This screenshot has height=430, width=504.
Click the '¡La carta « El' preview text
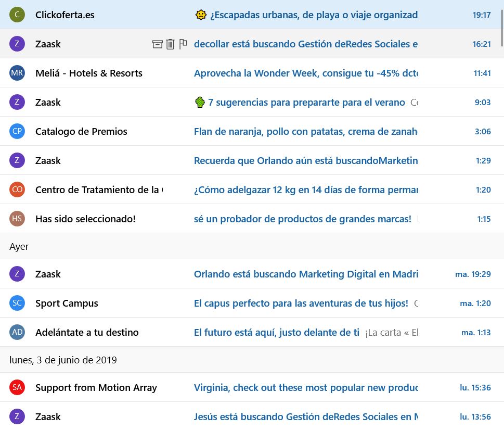point(392,333)
